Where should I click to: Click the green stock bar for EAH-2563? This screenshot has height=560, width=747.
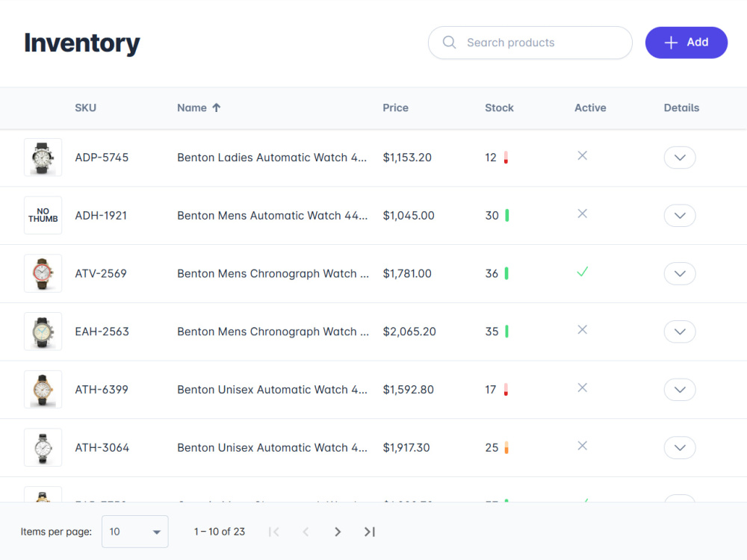pyautogui.click(x=506, y=332)
